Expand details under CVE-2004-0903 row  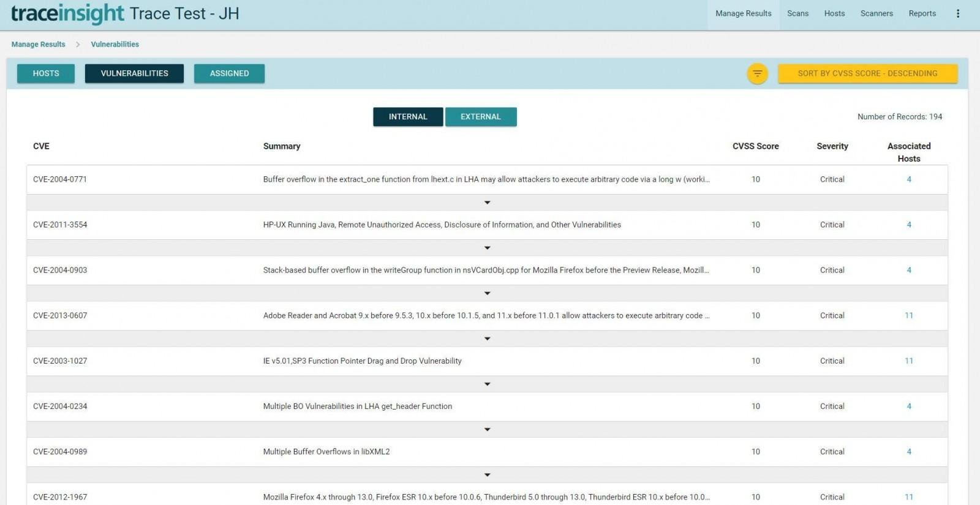(487, 293)
